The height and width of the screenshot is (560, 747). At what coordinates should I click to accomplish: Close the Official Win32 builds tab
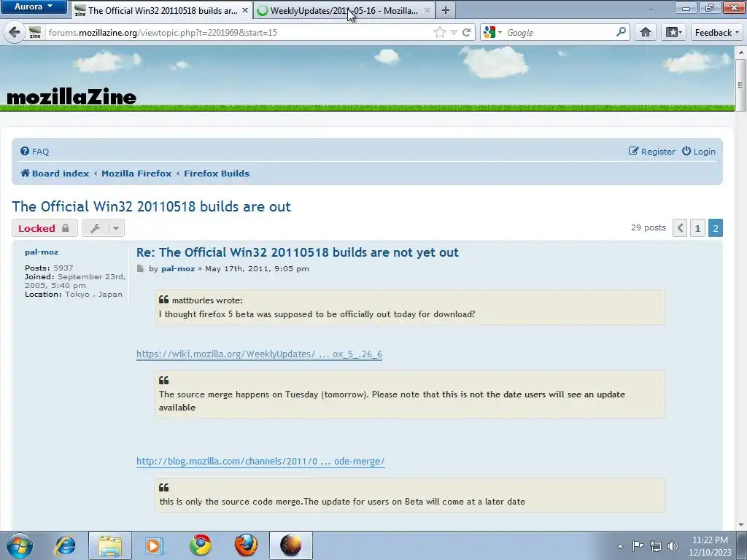[245, 10]
